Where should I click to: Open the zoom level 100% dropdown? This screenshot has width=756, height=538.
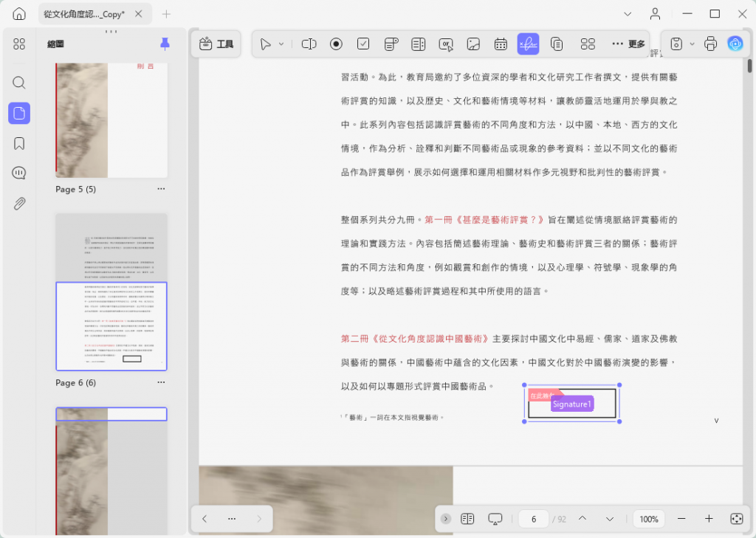tap(648, 520)
